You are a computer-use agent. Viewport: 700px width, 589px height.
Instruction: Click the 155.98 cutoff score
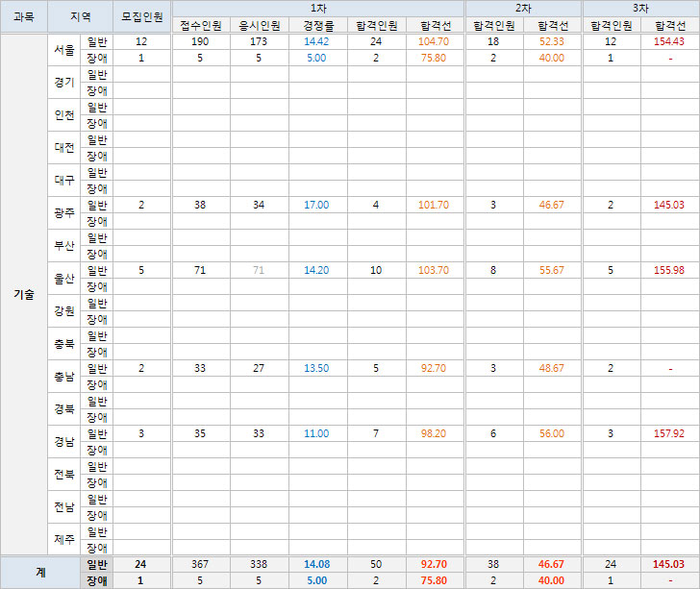tap(669, 270)
